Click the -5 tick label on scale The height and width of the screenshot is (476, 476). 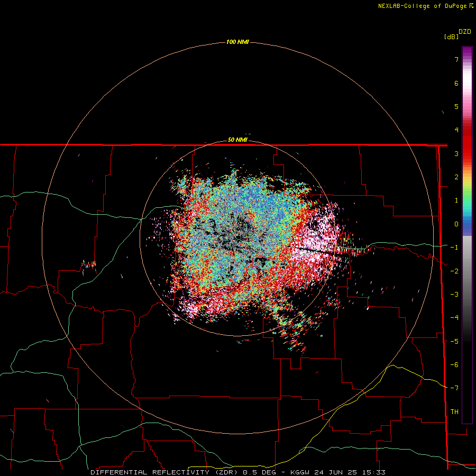click(454, 342)
